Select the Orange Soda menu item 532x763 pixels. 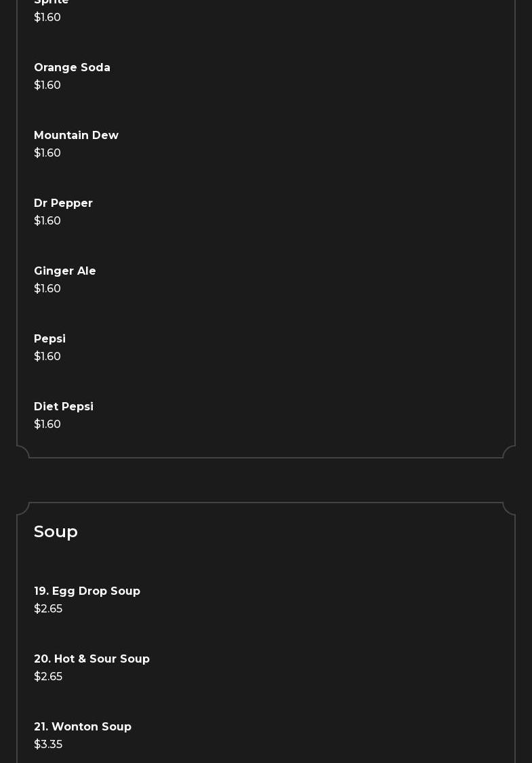pyautogui.click(x=72, y=68)
